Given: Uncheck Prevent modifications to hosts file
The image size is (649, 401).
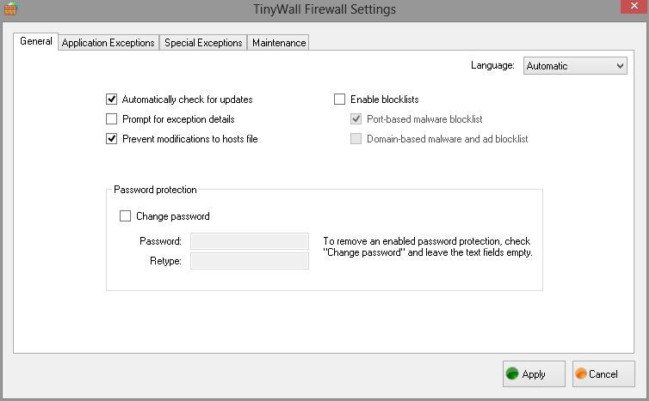Looking at the screenshot, I should click(111, 139).
